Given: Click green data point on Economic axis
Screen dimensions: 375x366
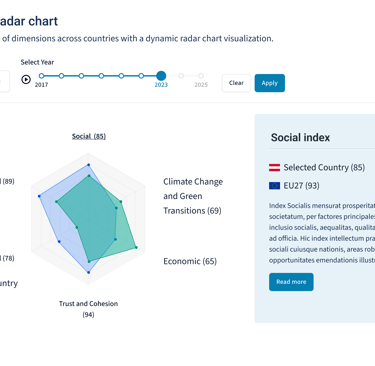Looking at the screenshot, I should click(136, 247).
